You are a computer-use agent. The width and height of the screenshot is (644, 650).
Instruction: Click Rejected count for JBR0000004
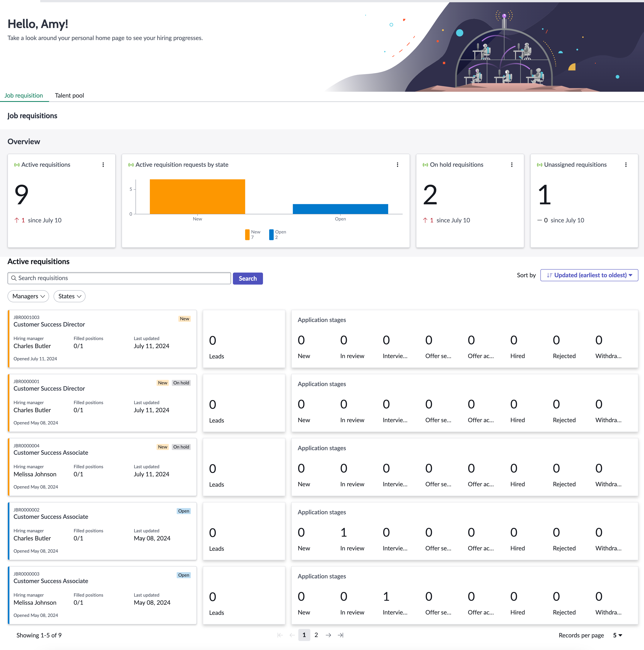coord(556,469)
